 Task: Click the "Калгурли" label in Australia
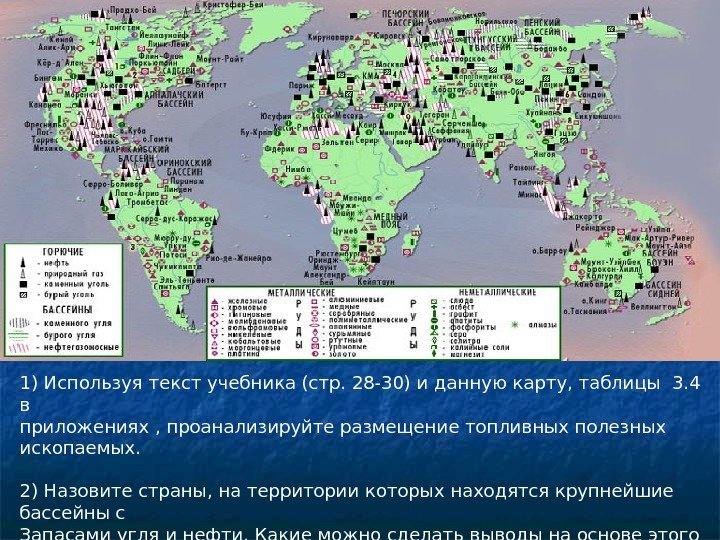tap(604, 276)
